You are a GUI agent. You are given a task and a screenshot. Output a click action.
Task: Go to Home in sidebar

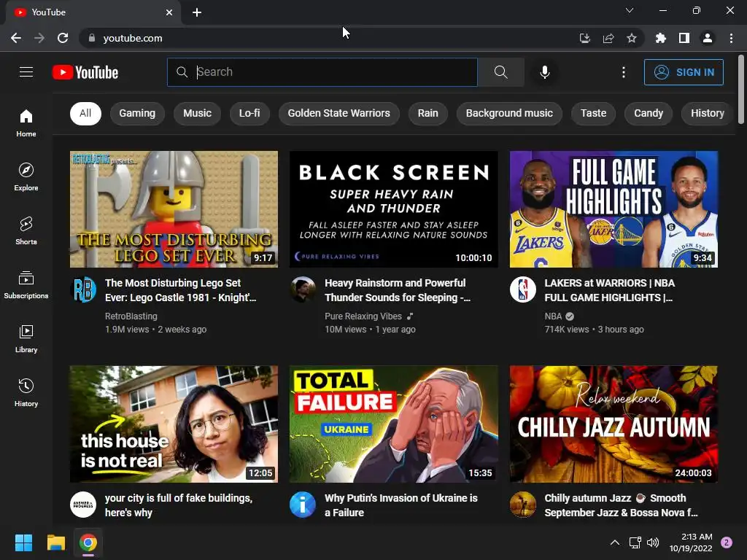pos(26,122)
